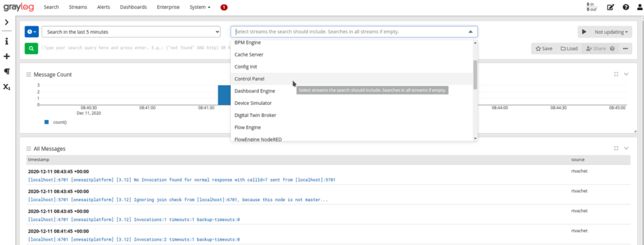Open the Search nav item
This screenshot has width=644, height=245.
click(x=51, y=7)
